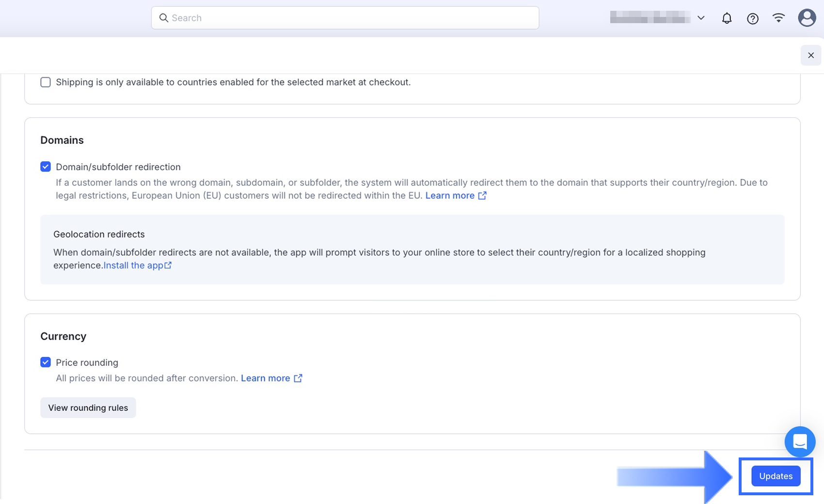The image size is (824, 504).
Task: Open the help question mark icon
Action: point(752,18)
